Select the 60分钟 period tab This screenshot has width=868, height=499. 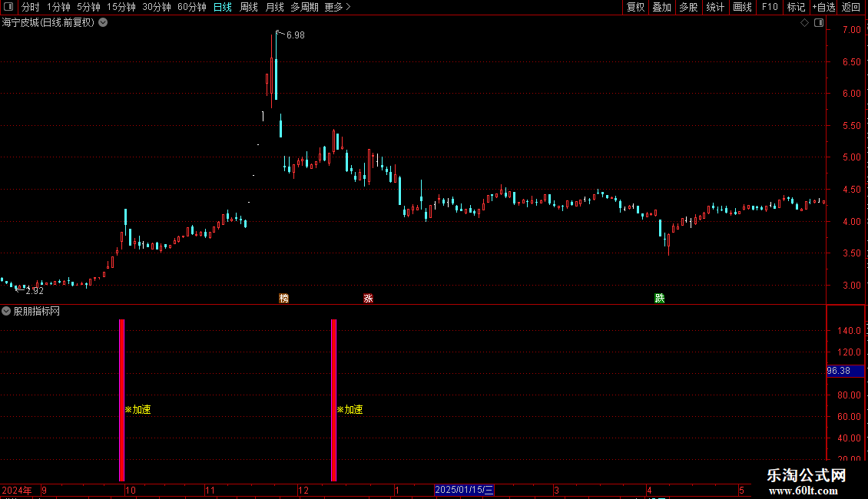click(x=191, y=7)
